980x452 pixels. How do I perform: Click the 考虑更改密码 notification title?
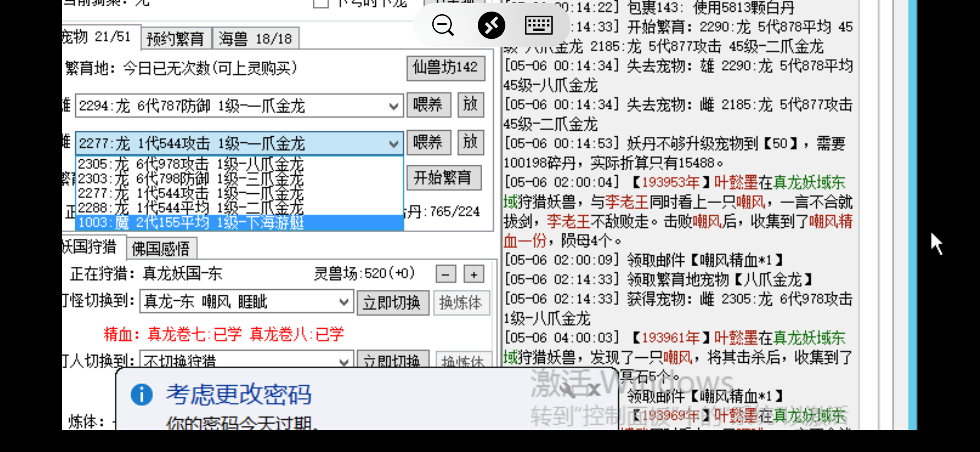tap(239, 395)
